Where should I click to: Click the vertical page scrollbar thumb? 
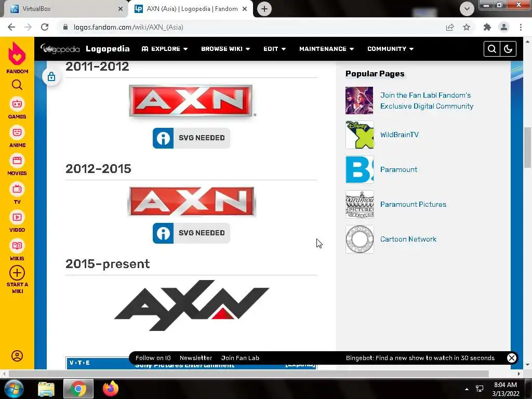[x=527, y=147]
